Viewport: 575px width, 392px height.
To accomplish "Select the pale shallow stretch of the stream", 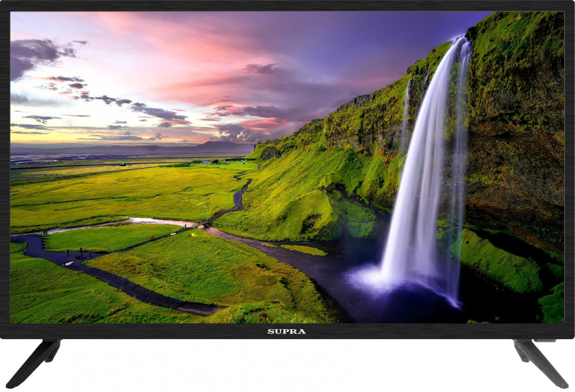I will coord(161,222).
